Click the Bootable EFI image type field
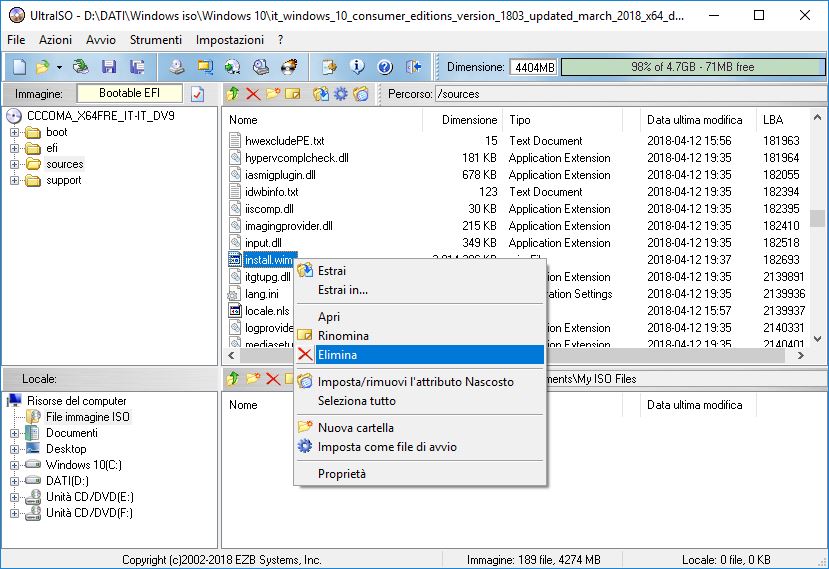The image size is (829, 569). point(130,93)
